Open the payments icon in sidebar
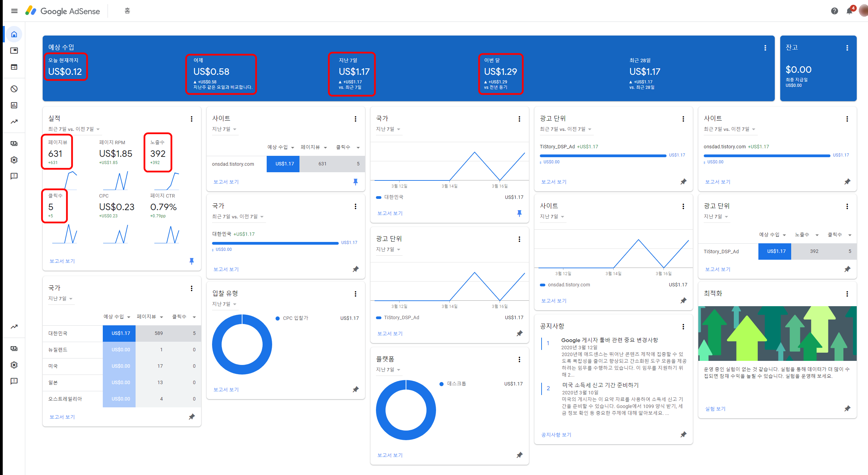This screenshot has height=475, width=868. point(14,144)
